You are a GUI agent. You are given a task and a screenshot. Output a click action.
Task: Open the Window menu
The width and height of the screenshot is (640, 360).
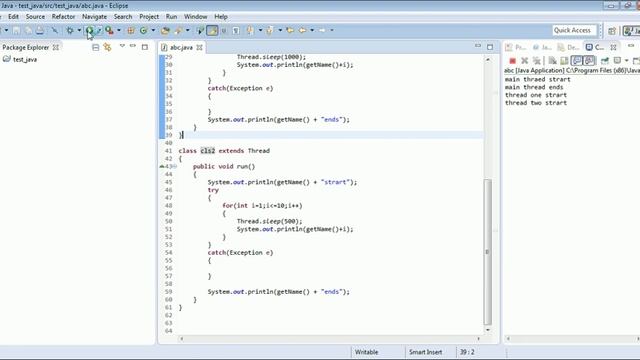[x=196, y=17]
